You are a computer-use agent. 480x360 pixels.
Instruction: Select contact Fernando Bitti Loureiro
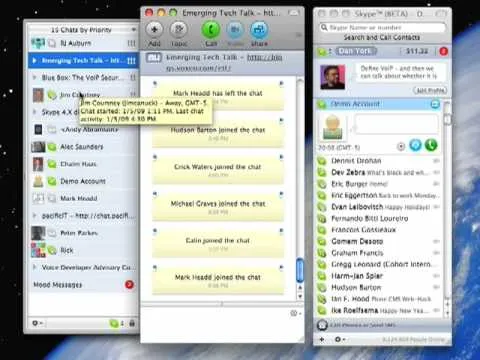tap(379, 218)
